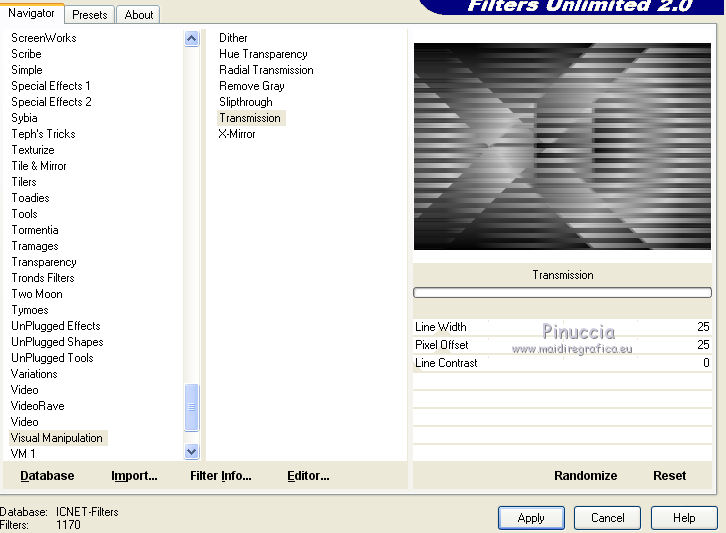Select the Tormentia category

[35, 230]
